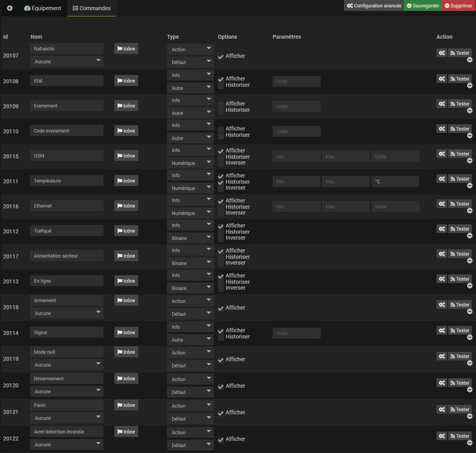Test the Armement command
The height and width of the screenshot is (453, 476).
click(x=460, y=304)
